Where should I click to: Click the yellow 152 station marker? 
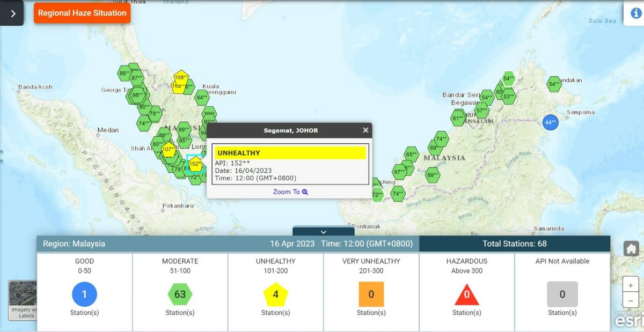pos(195,164)
